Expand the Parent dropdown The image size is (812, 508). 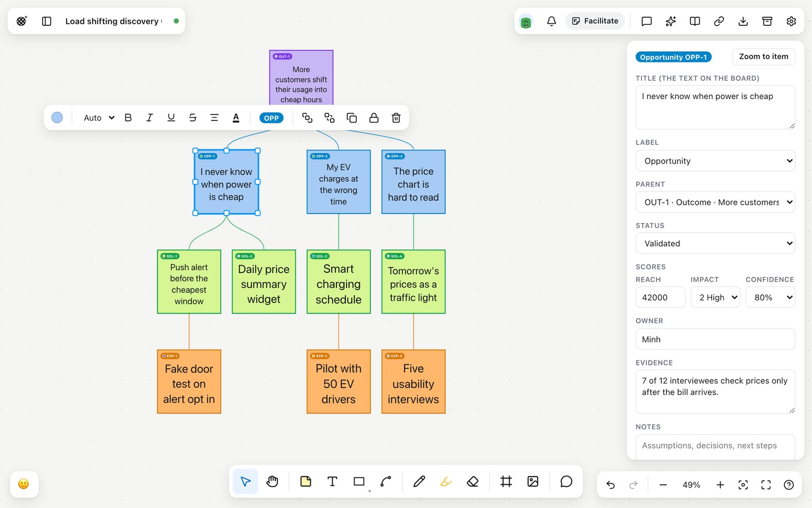coord(715,202)
